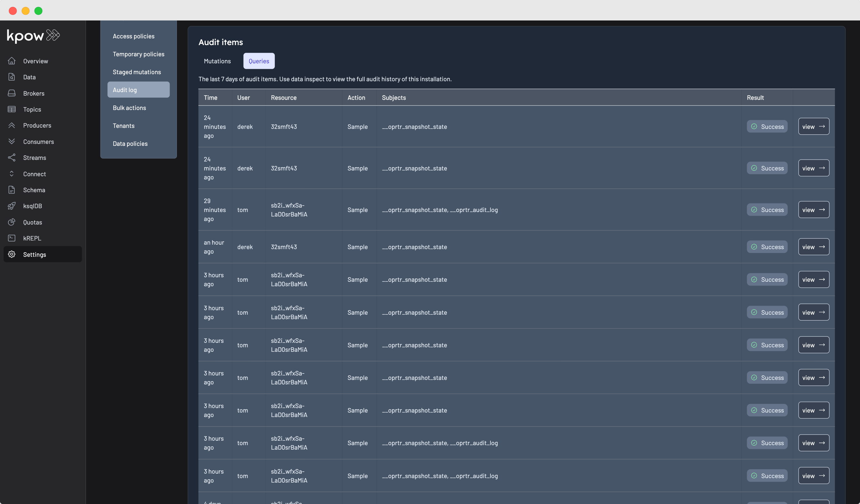Click the Quotas navigation icon
The width and height of the screenshot is (860, 504).
tap(12, 223)
